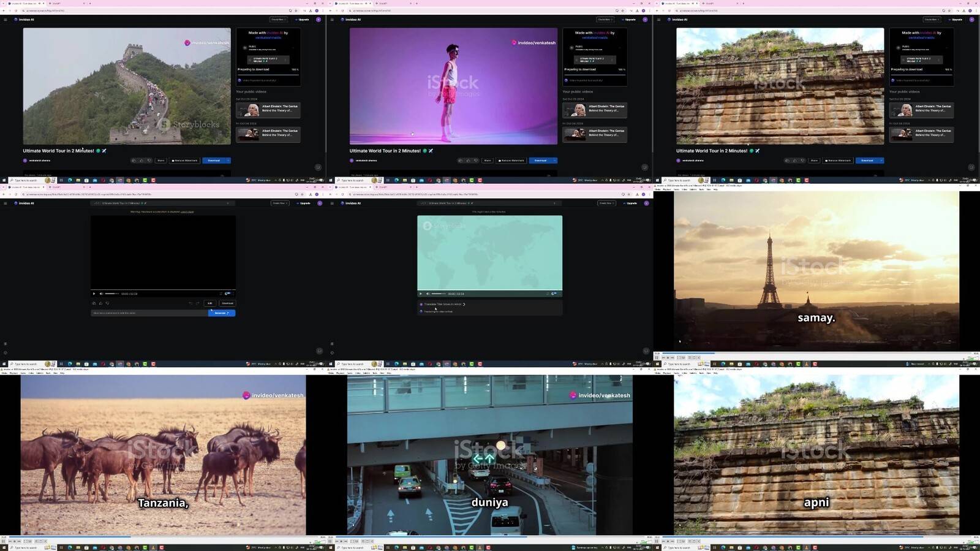Open Media menu in Eiffel Tower VLC window

click(x=657, y=189)
